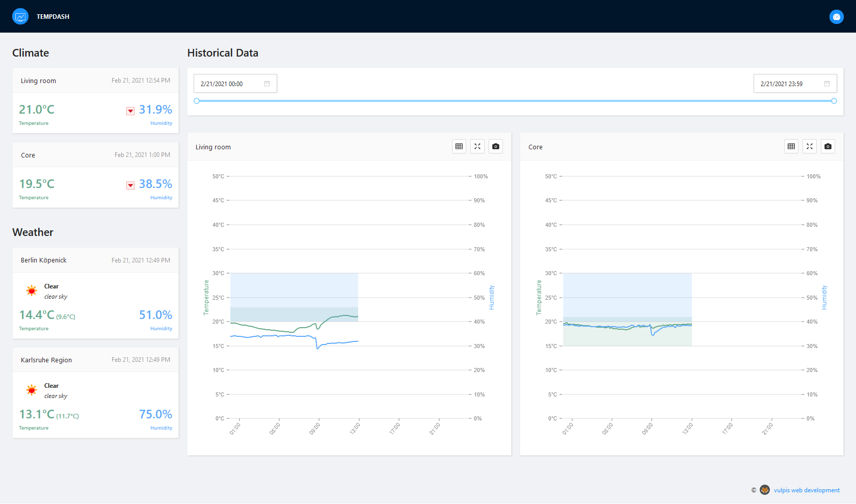Viewport: 856px width, 504px height.
Task: Click Karlsruhe feels-like (11.7°C) text
Action: 67,416
